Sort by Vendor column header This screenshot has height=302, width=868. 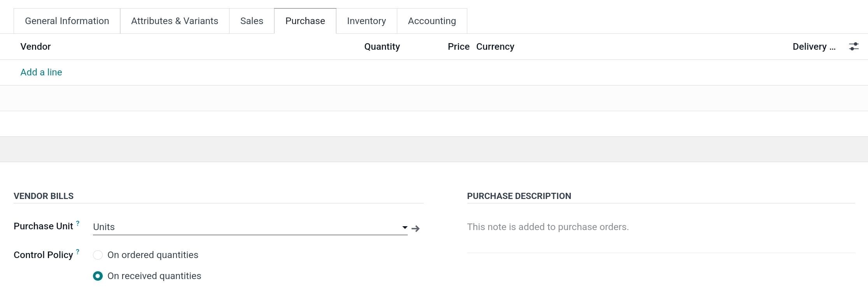coord(36,47)
